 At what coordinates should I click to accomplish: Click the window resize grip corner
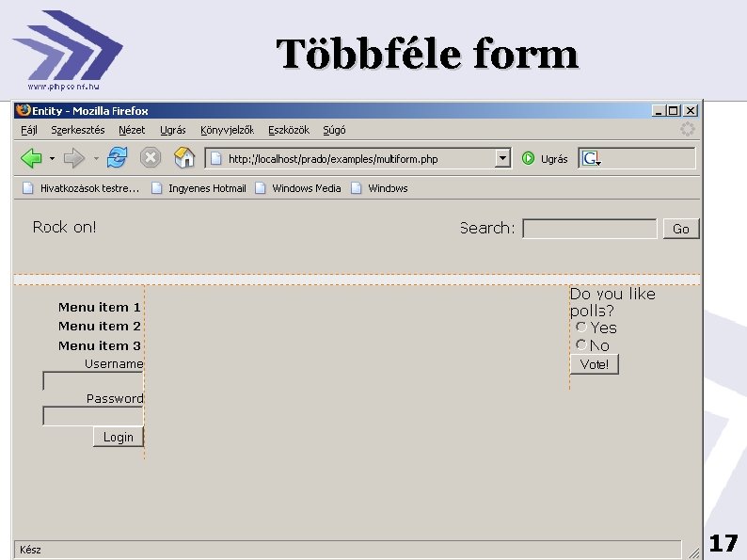click(x=693, y=552)
